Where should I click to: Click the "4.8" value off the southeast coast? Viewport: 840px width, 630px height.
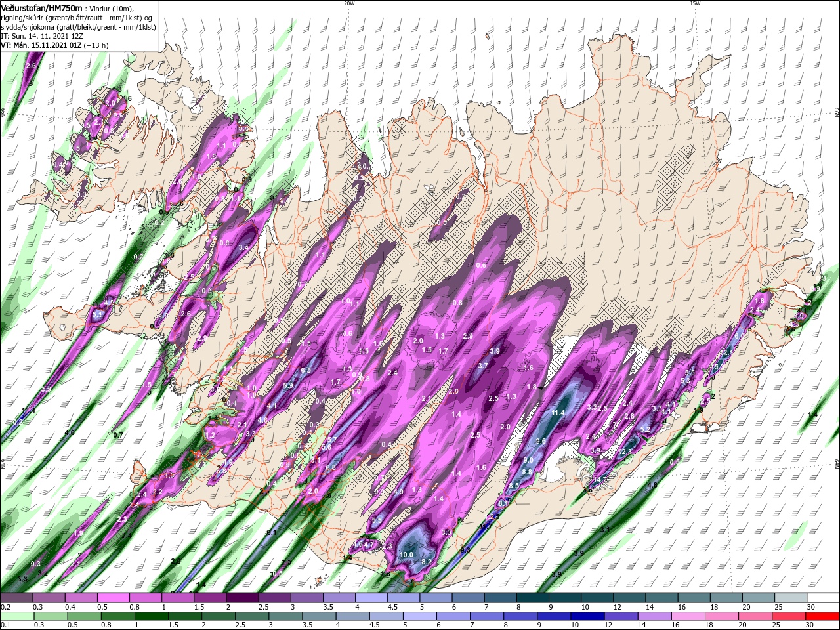[652, 485]
